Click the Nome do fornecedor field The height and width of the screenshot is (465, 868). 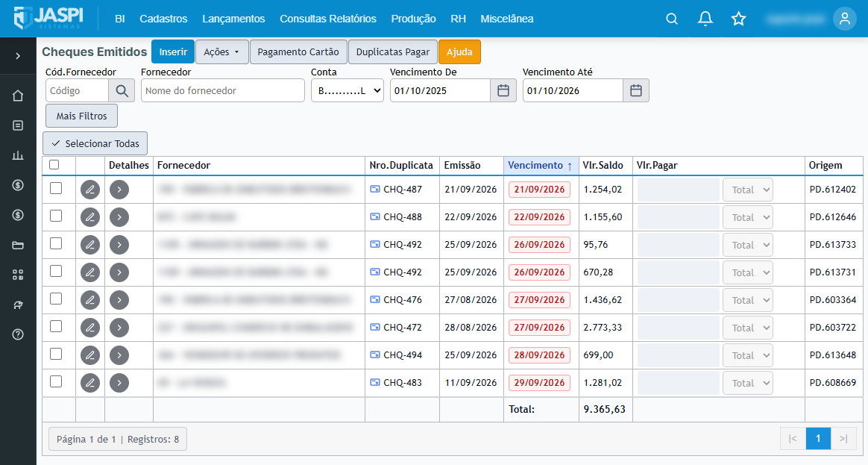point(222,91)
